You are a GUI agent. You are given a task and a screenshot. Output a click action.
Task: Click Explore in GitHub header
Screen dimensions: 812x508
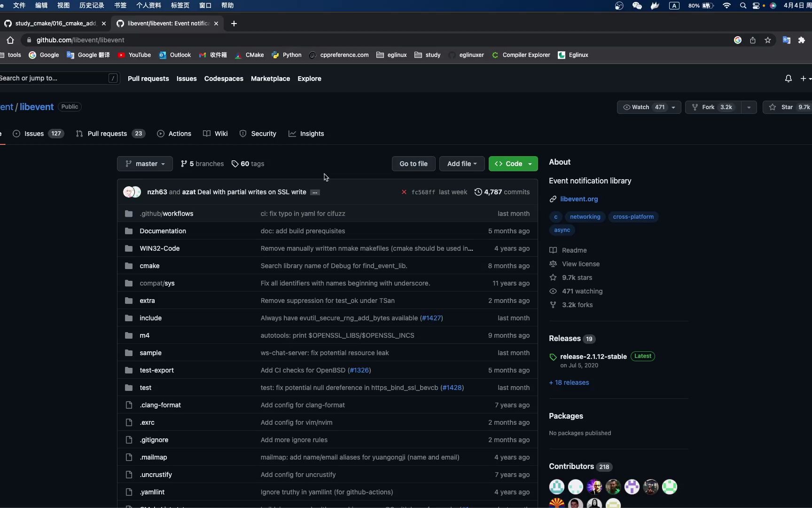pyautogui.click(x=309, y=79)
